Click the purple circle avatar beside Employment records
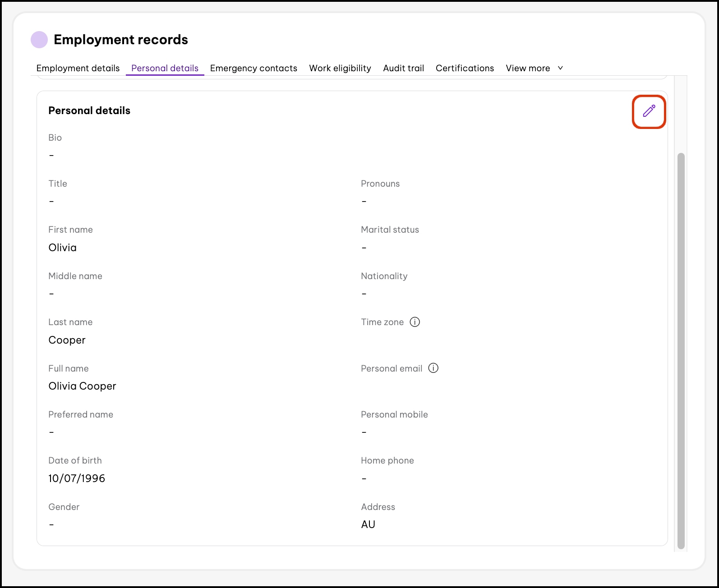The image size is (719, 588). click(x=39, y=40)
